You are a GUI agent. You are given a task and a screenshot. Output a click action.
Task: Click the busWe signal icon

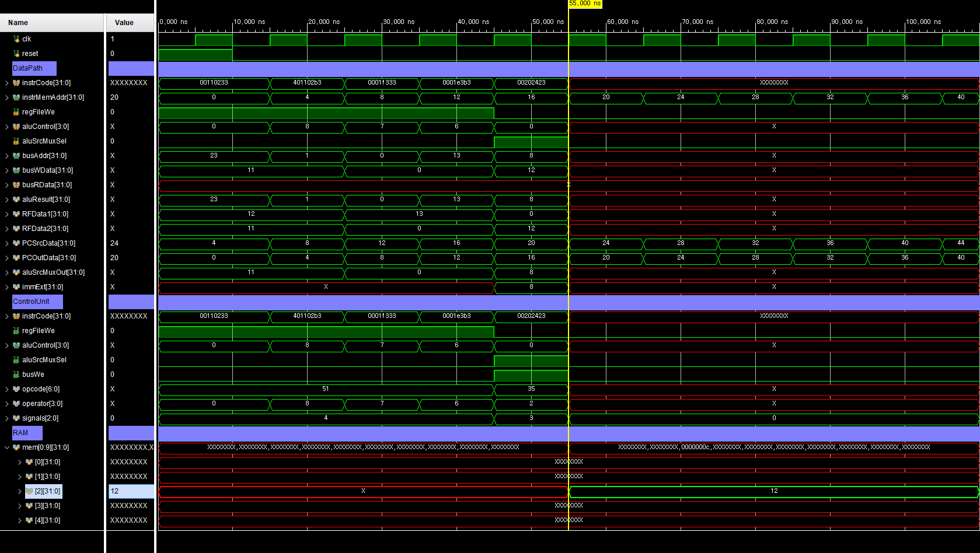click(16, 374)
